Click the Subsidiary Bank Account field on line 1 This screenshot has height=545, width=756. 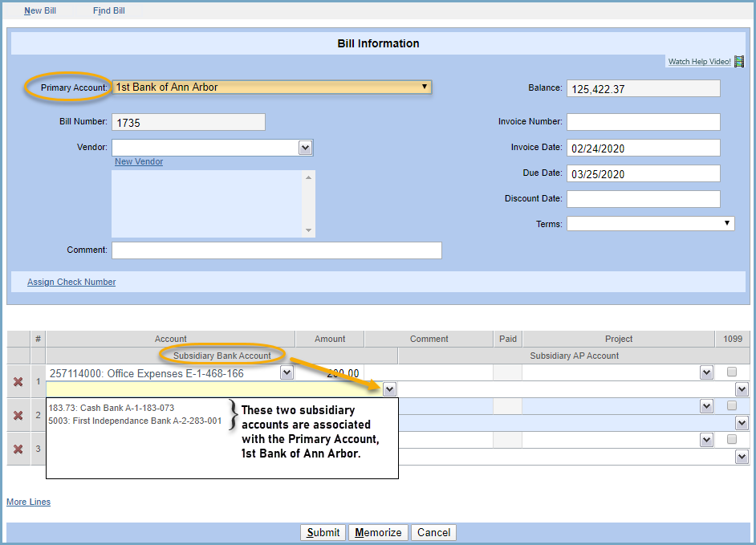click(215, 389)
